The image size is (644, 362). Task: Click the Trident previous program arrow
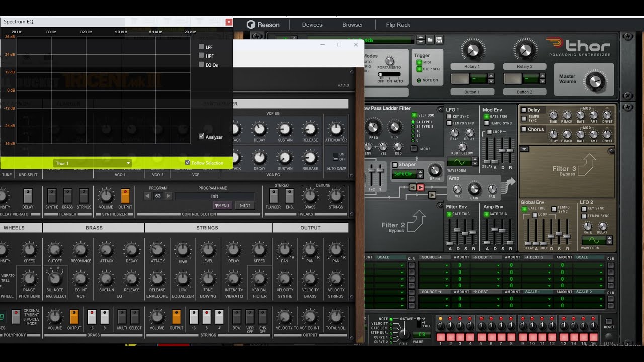point(147,196)
